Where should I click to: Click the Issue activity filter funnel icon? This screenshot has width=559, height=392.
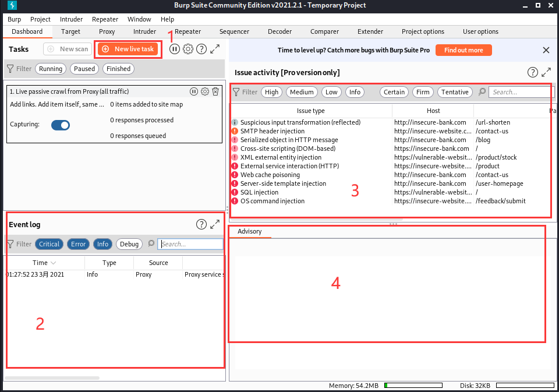[x=236, y=92]
